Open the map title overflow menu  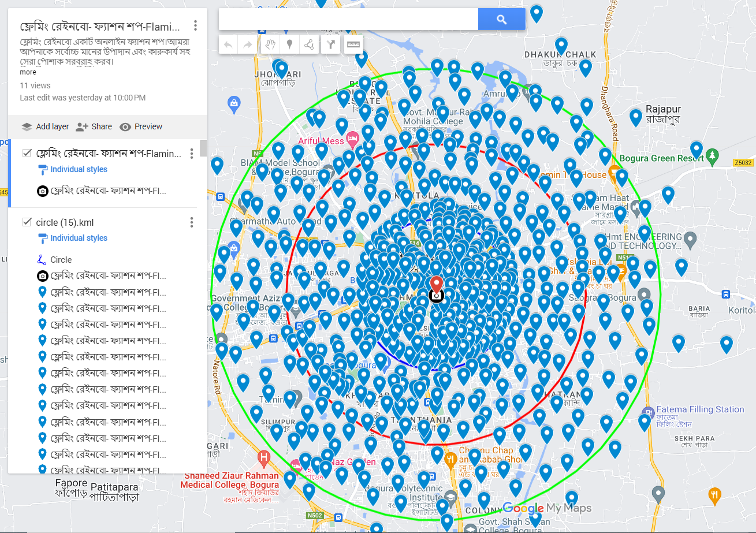[x=195, y=25]
